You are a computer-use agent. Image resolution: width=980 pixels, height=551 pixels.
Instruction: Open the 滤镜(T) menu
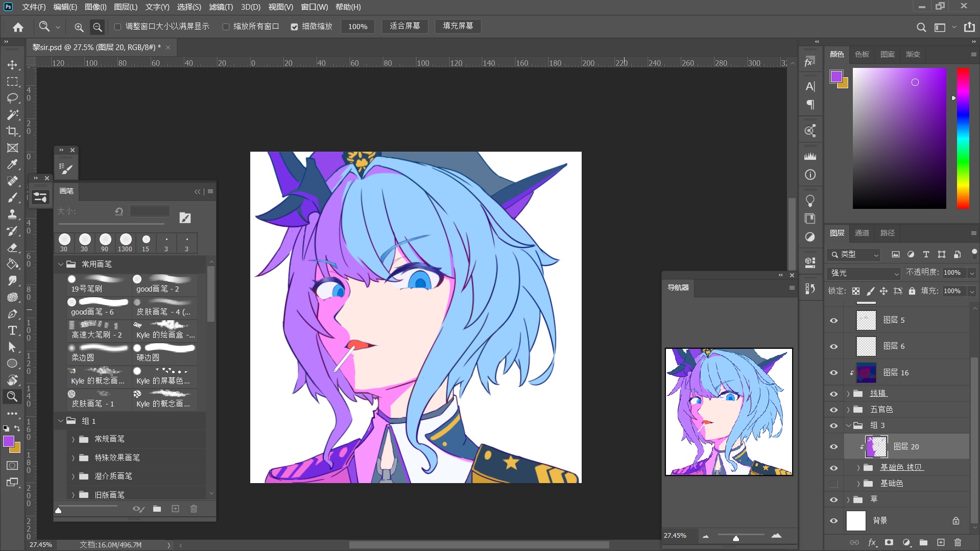pos(221,7)
